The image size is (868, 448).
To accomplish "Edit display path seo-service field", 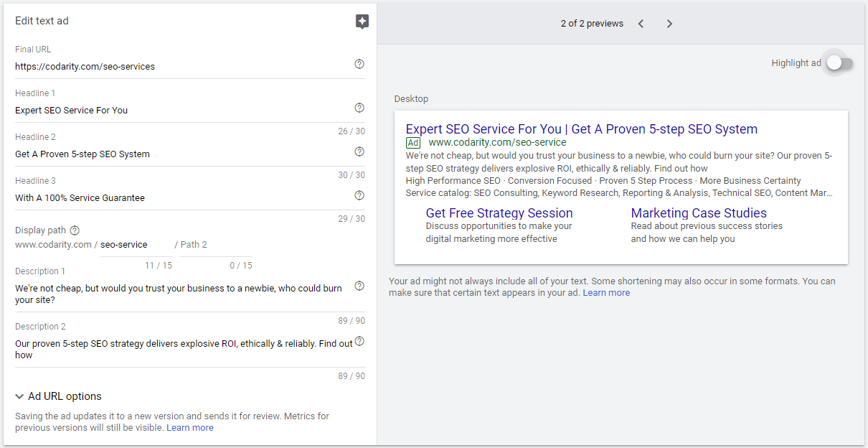I will (136, 245).
